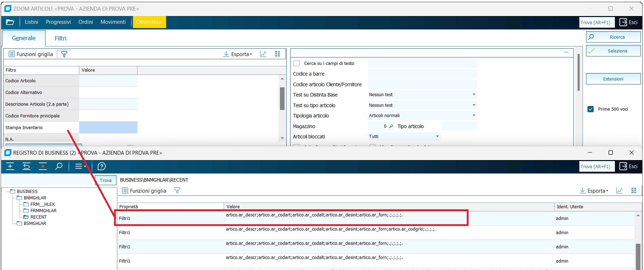Screen dimensions: 644x270
Task: Collapse the search options panel with the dash icon
Action: tap(566, 52)
